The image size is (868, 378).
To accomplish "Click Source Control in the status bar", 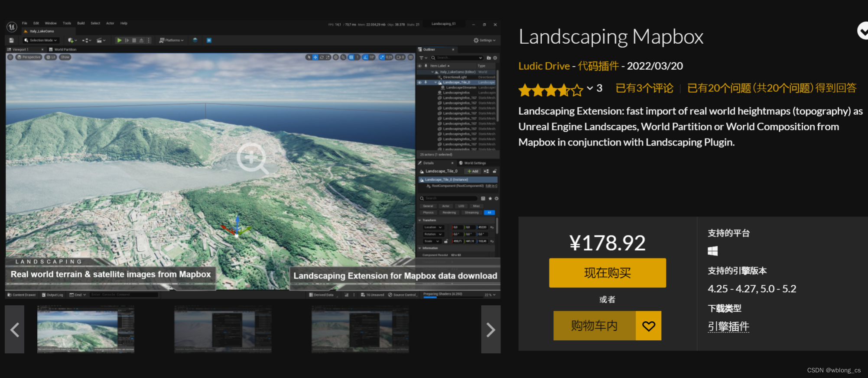I will pyautogui.click(x=402, y=295).
